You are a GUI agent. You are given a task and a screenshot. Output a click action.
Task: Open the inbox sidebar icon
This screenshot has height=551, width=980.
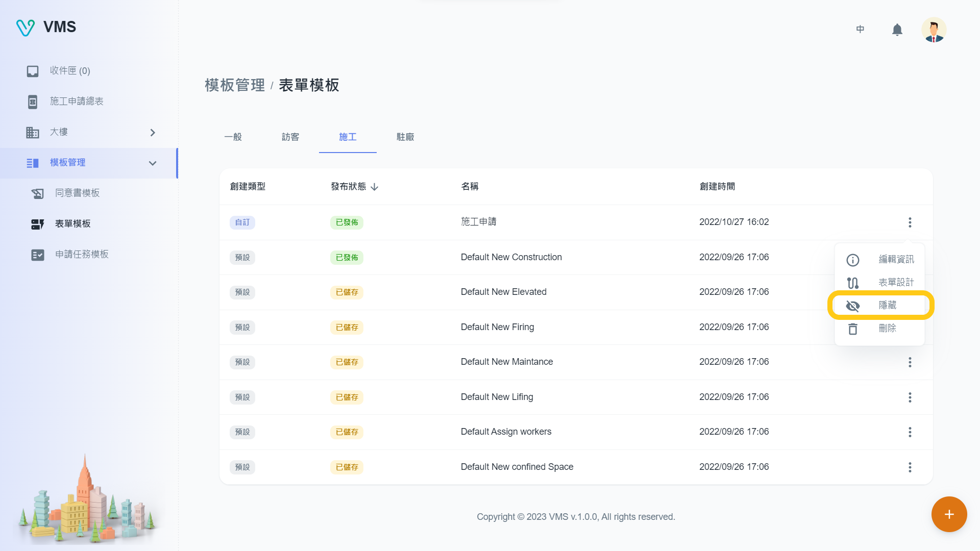point(33,71)
